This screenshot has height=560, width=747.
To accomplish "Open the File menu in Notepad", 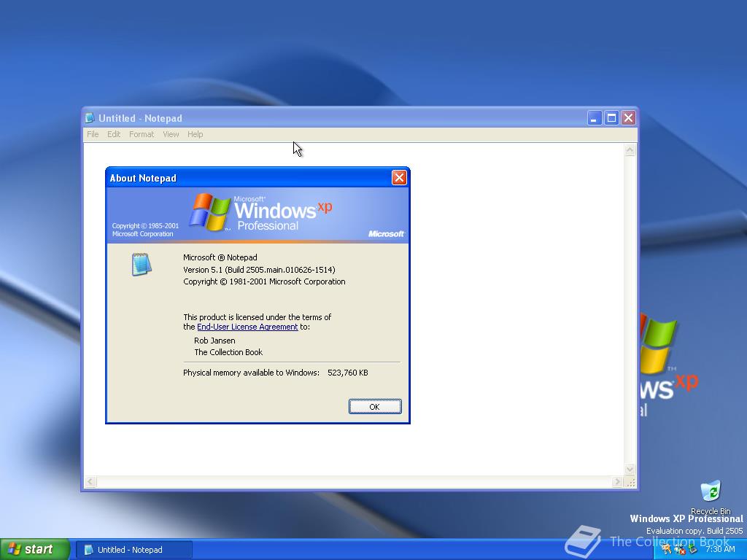I will click(x=93, y=134).
